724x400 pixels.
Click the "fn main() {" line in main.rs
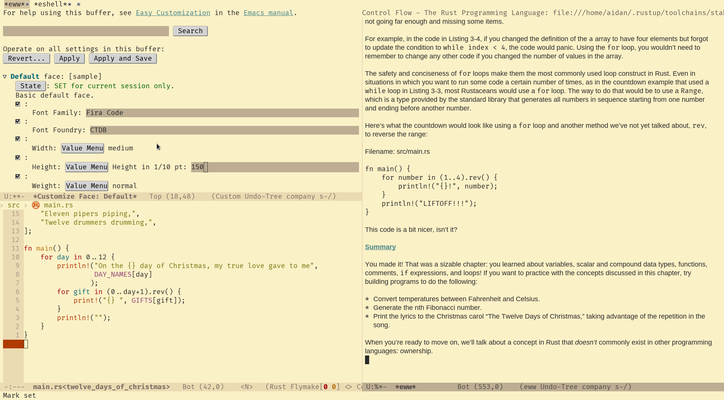(46, 248)
